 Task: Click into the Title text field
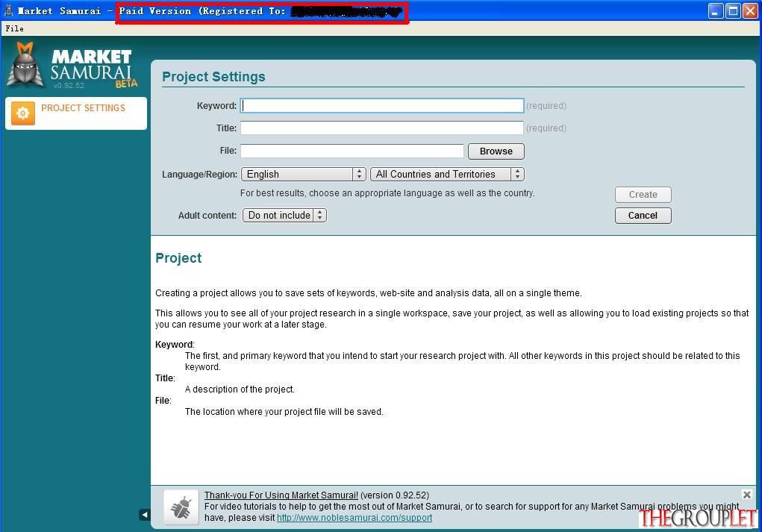point(382,128)
